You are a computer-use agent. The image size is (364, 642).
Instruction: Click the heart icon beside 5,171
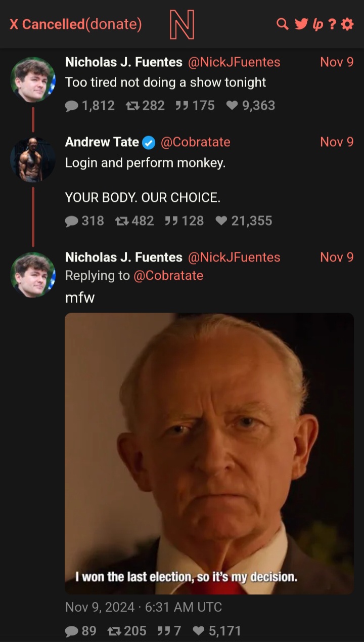click(199, 631)
